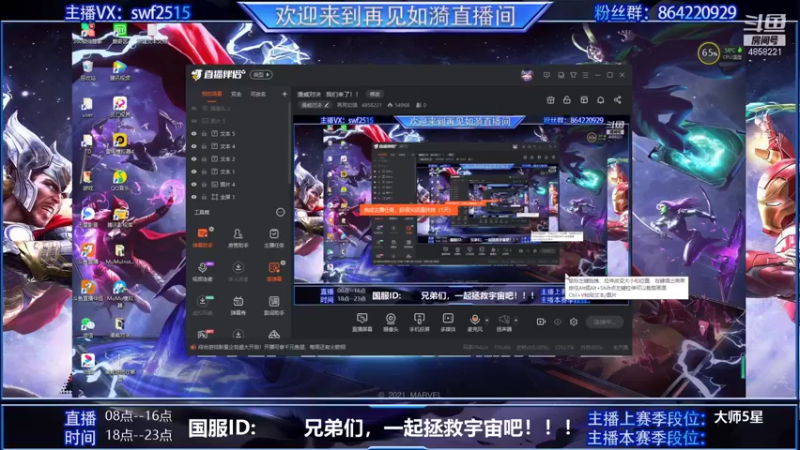The width and height of the screenshot is (800, 450).
Task: Toggle visibility of layer 文本 1
Action: pyautogui.click(x=194, y=172)
